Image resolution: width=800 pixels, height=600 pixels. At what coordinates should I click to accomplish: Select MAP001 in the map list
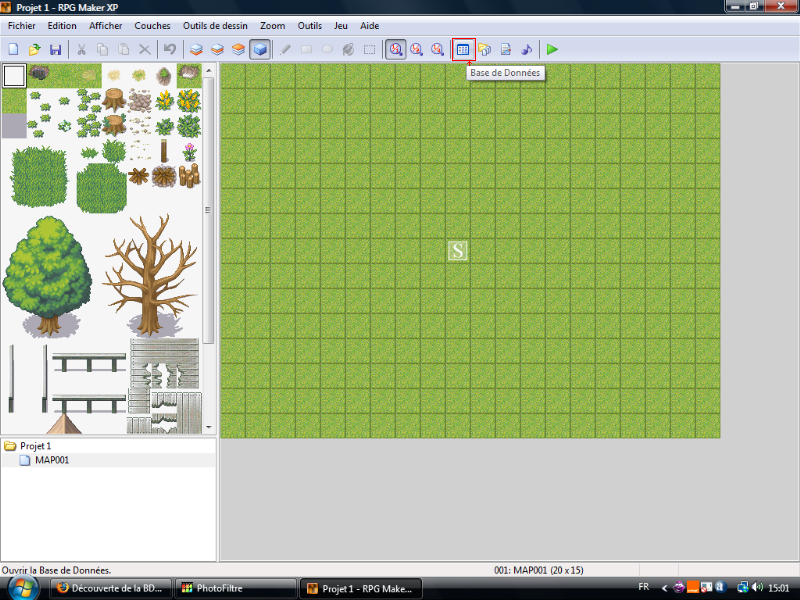(51, 460)
